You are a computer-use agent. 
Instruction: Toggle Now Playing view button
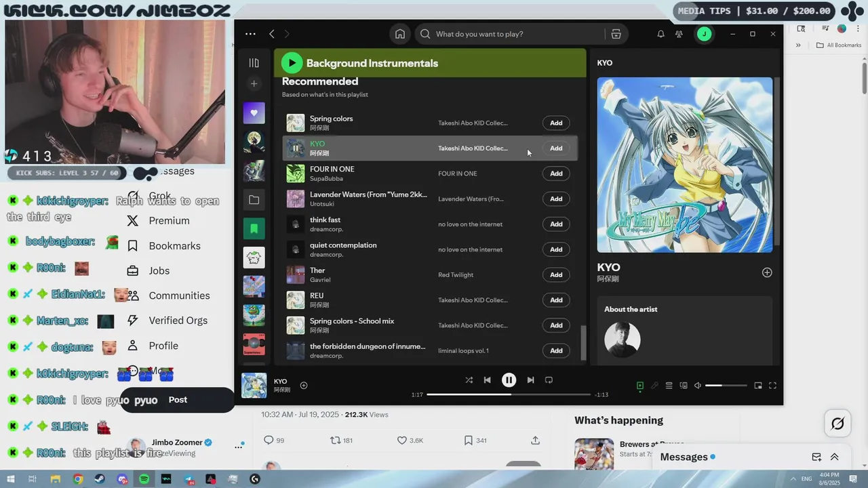(639, 386)
